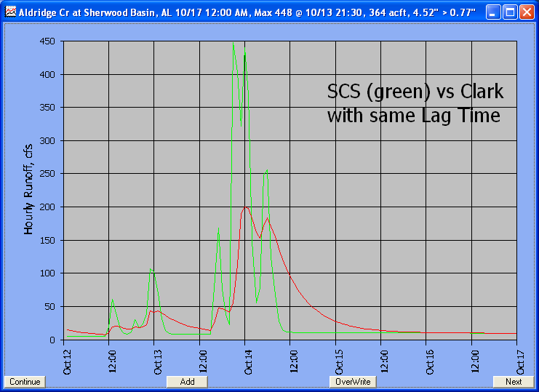Viewport: 539px width, 392px height.
Task: Click the green SCS peak near 450 cfs
Action: 233,44
